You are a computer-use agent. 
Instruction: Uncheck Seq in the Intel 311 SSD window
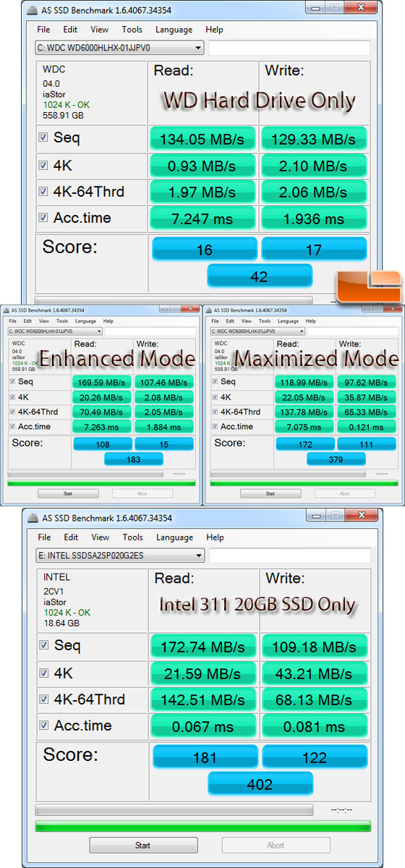44,644
